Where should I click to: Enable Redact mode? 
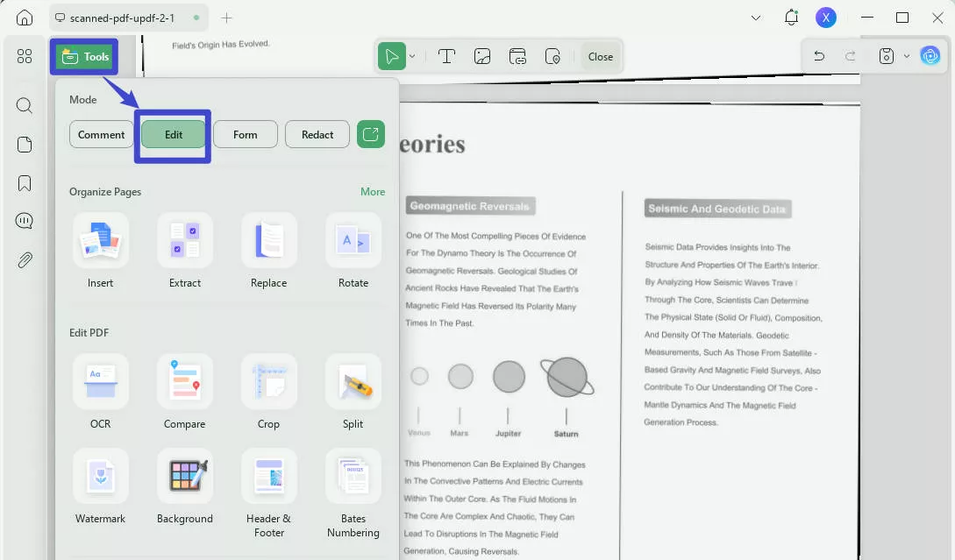click(x=317, y=134)
